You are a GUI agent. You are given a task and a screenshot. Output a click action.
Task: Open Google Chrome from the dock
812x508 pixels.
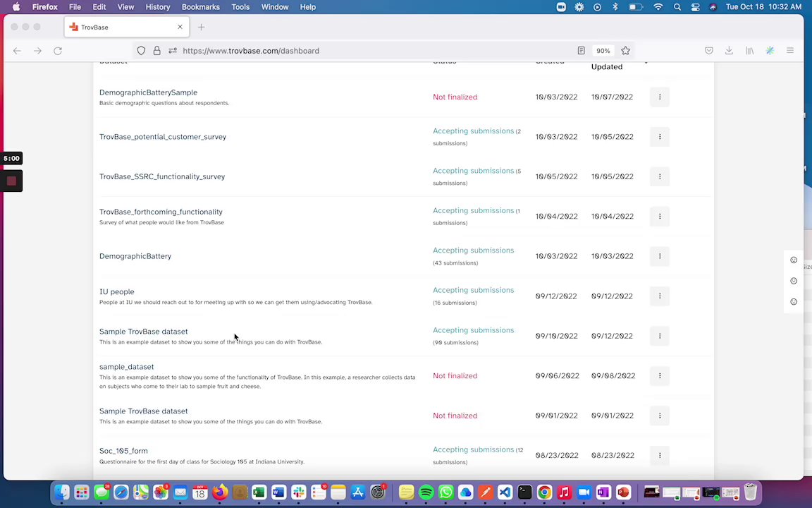tap(544, 492)
